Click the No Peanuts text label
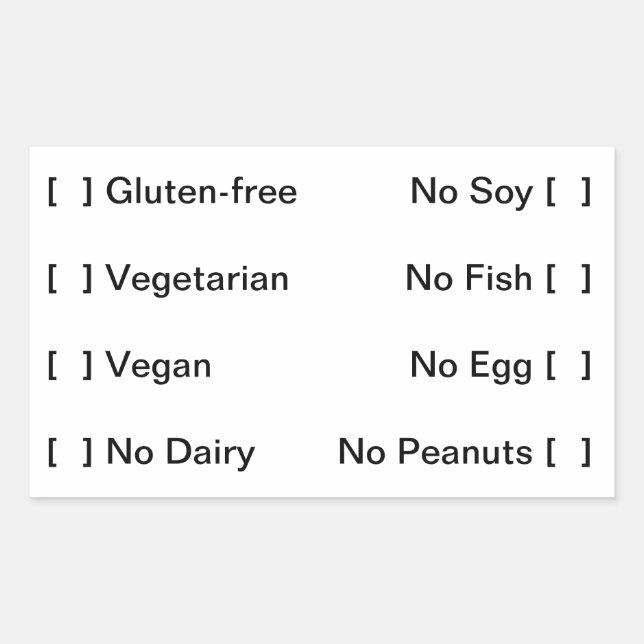The image size is (644, 644). (435, 452)
